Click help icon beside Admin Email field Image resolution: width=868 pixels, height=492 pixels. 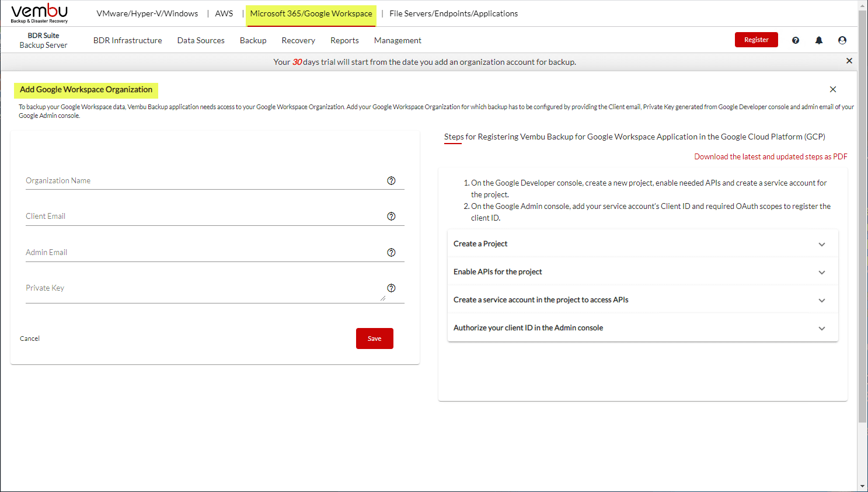click(x=391, y=253)
